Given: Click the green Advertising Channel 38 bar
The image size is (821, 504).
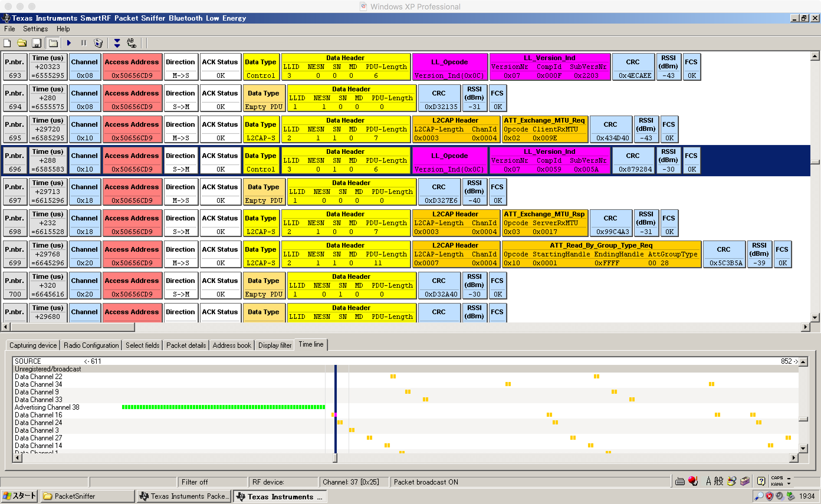Looking at the screenshot, I should [x=224, y=407].
